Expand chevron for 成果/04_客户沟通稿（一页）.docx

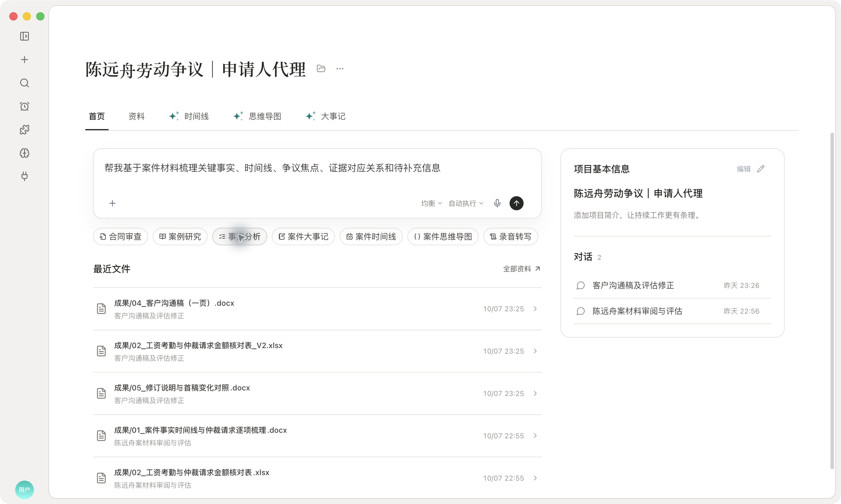(536, 309)
